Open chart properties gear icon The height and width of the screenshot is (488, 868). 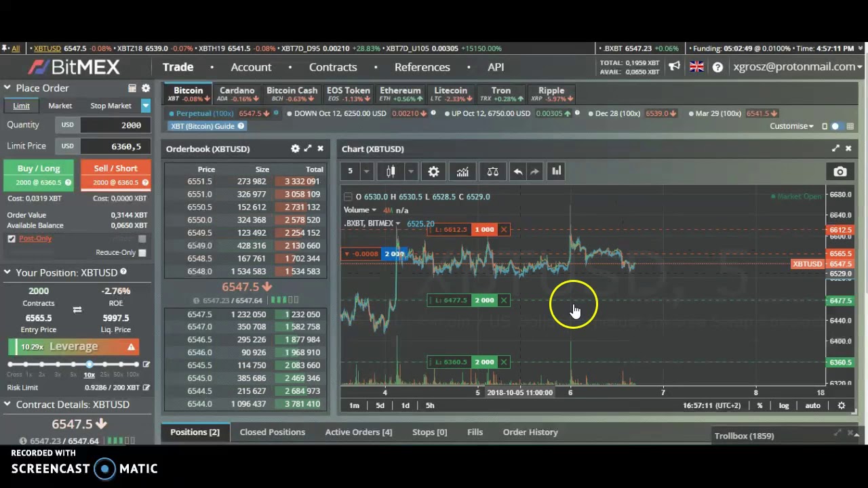pyautogui.click(x=433, y=171)
